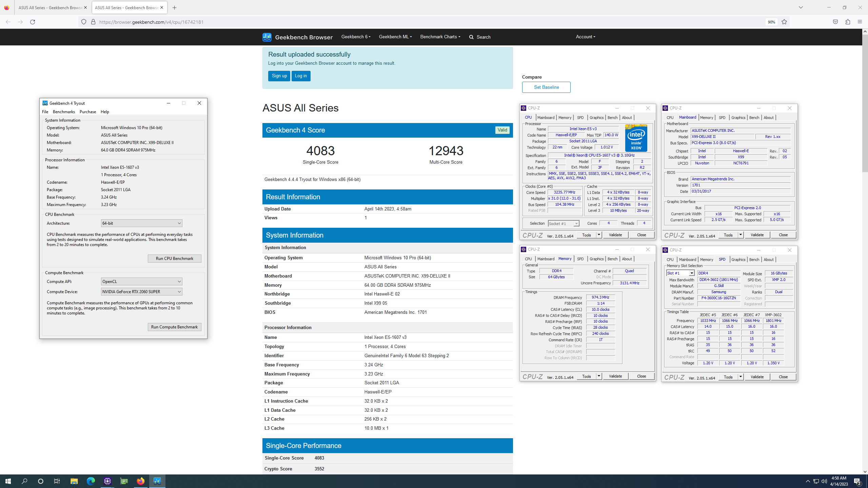Screen dimensions: 868x488
Task: Open the Compute Device dropdown
Action: point(141,291)
